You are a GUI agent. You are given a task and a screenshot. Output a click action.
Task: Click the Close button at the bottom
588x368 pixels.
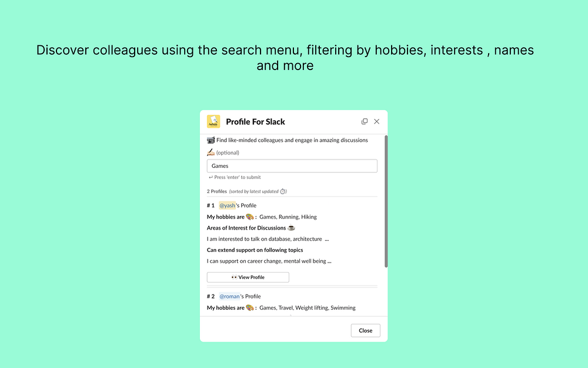365,330
